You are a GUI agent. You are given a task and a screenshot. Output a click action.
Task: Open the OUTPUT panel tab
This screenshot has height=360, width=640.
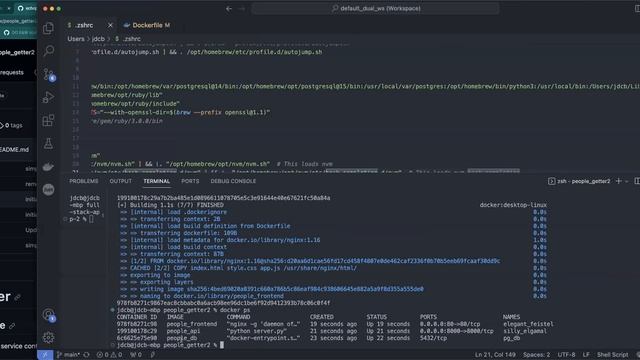(120, 181)
